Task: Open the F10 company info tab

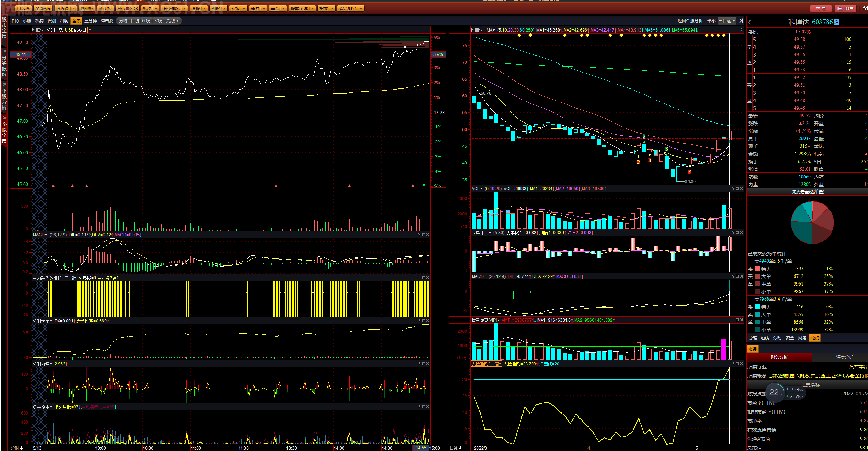Action: pos(15,21)
